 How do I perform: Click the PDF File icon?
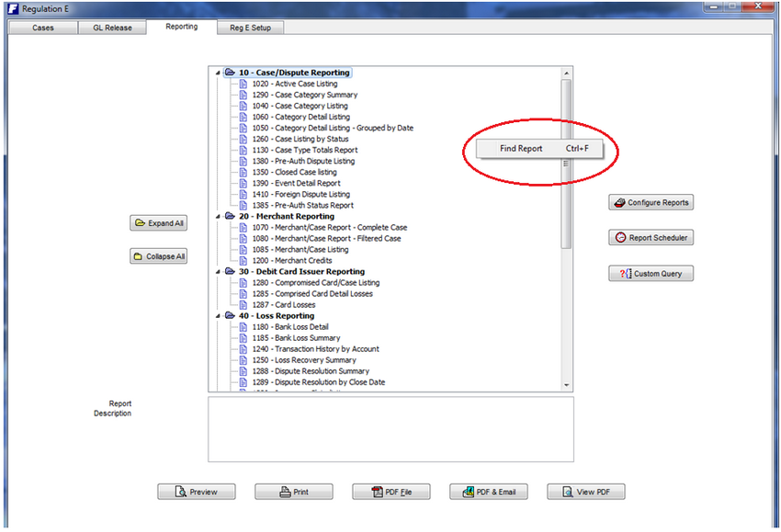click(x=377, y=492)
